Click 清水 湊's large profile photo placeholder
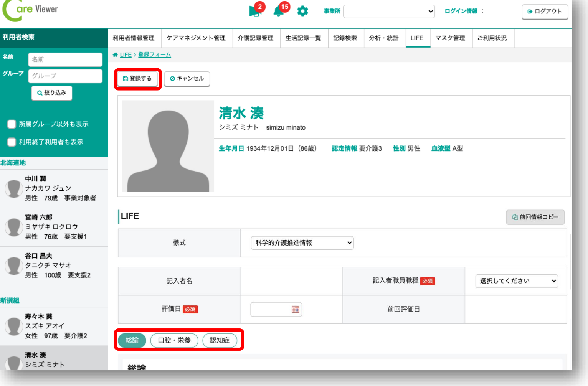This screenshot has width=588, height=386. 168,146
